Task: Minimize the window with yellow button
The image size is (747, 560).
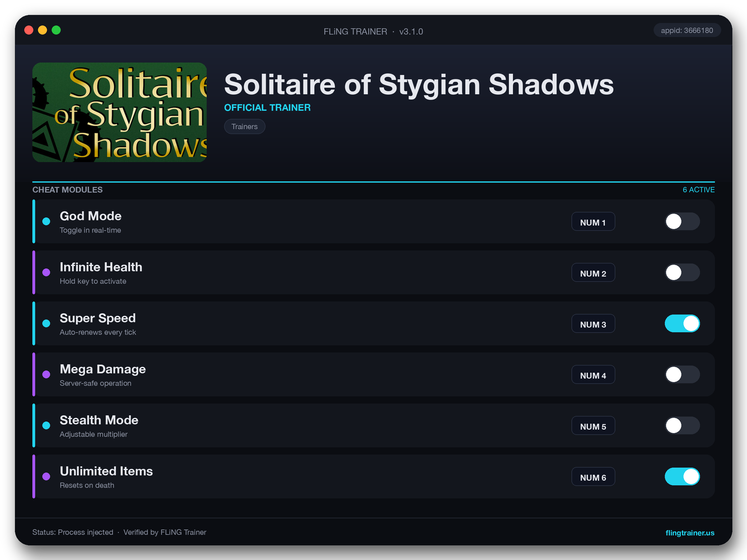Action: pyautogui.click(x=42, y=30)
